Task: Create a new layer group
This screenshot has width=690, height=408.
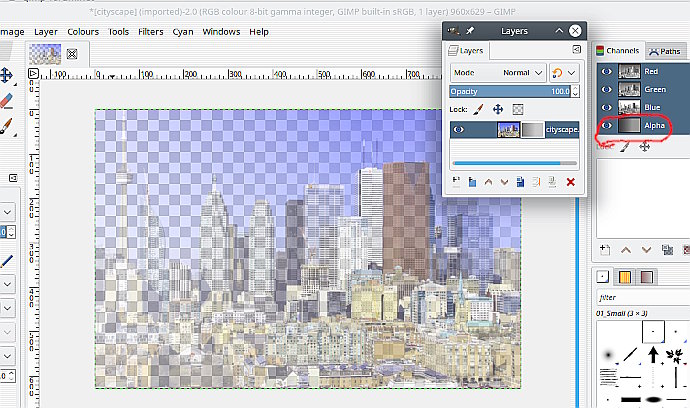Action: (x=472, y=182)
